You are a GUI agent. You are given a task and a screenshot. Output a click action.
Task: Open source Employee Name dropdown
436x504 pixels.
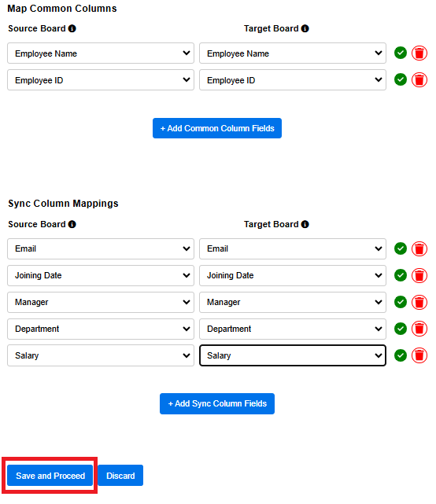click(101, 53)
